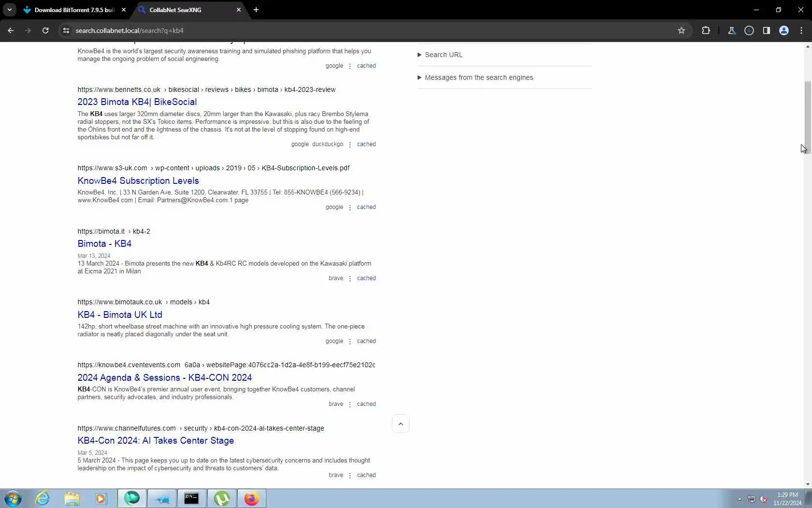
Task: Open cached link for KnowBe4 Subscription Levels
Action: pos(366,207)
